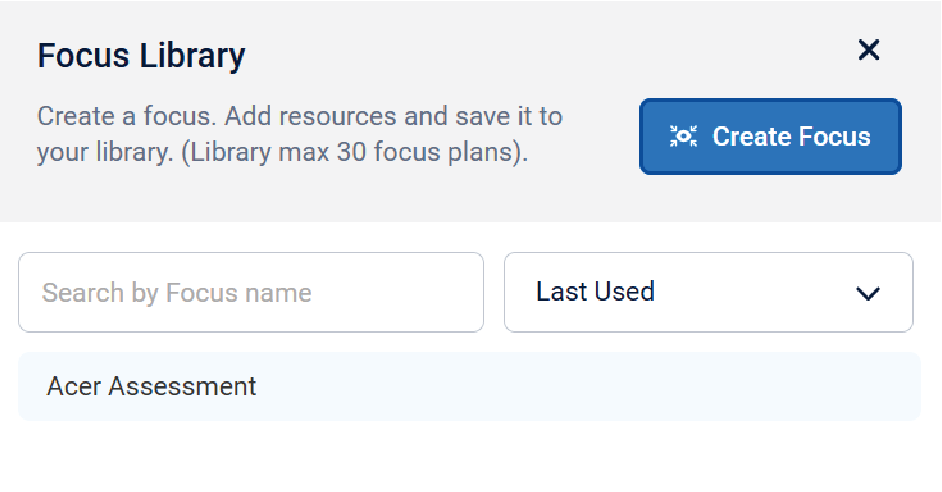Close the Focus Library panel
The height and width of the screenshot is (492, 942).
click(869, 50)
